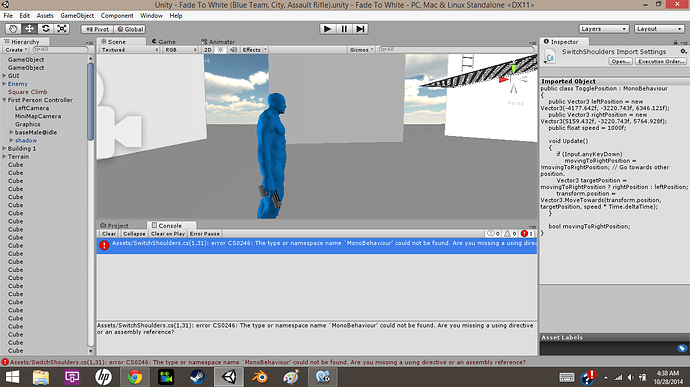Screen dimensions: 690x387
Task: Click the Execution Order button
Action: click(661, 62)
